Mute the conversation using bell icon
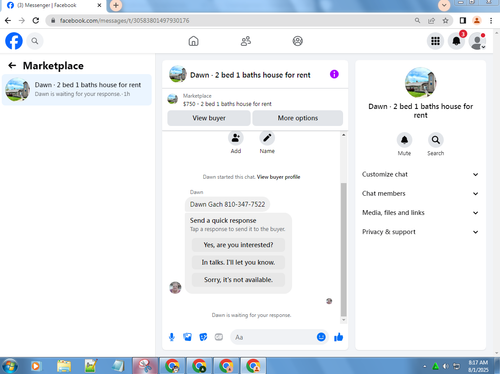The image size is (500, 374). 404,140
